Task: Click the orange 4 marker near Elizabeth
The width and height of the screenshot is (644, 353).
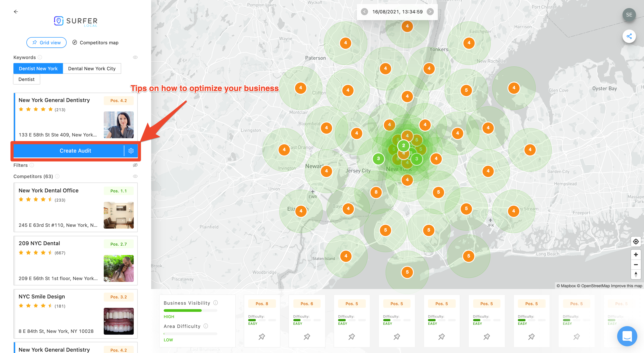Action: 301,211
